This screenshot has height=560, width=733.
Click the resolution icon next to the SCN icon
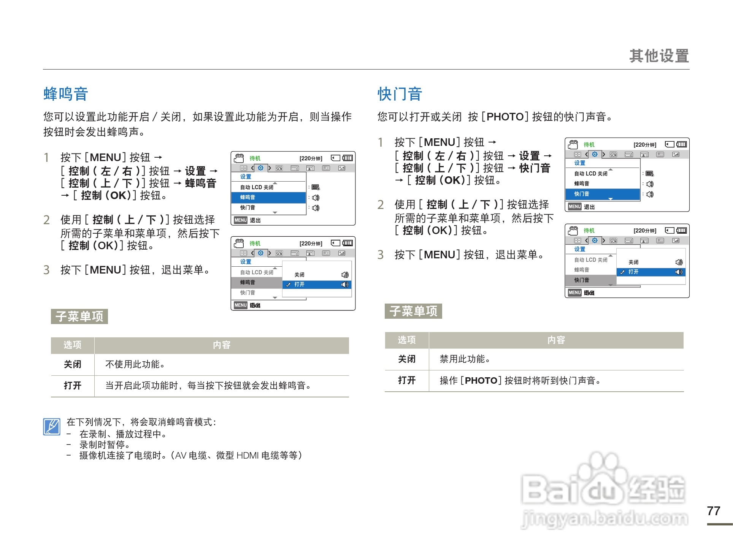(x=295, y=169)
